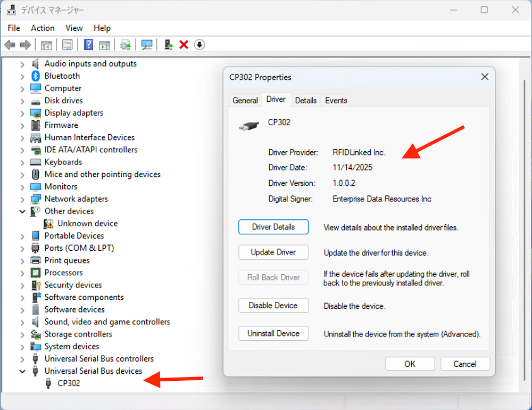Open the View menu
The width and height of the screenshot is (532, 410).
coord(74,28)
